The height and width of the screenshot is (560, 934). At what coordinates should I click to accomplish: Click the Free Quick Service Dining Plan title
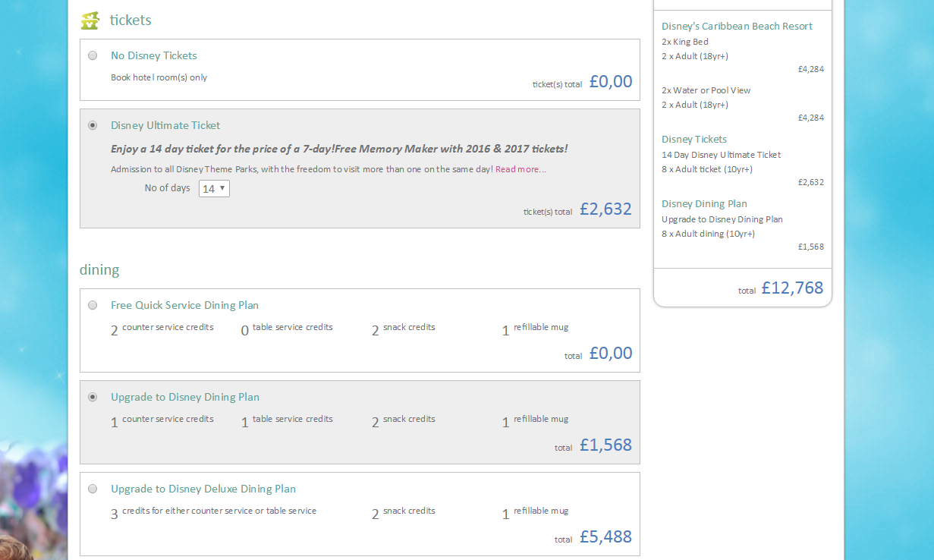184,305
